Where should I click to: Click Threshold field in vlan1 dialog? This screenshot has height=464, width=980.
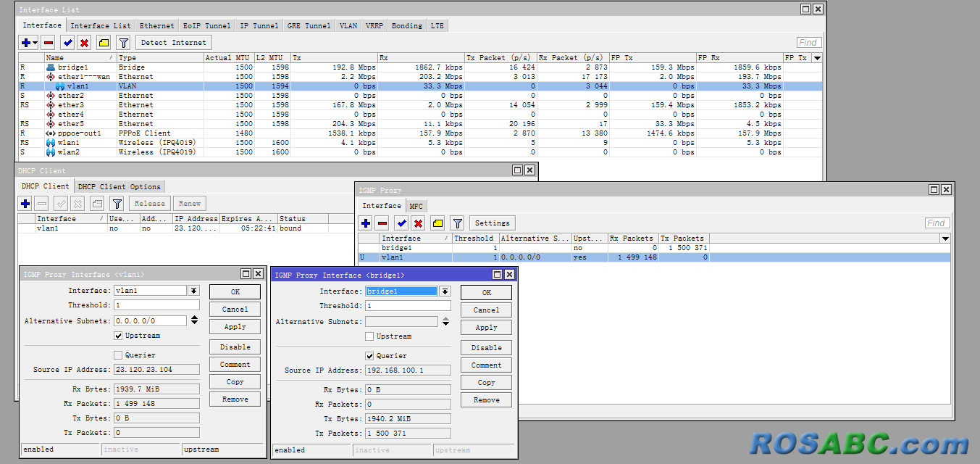(x=156, y=305)
